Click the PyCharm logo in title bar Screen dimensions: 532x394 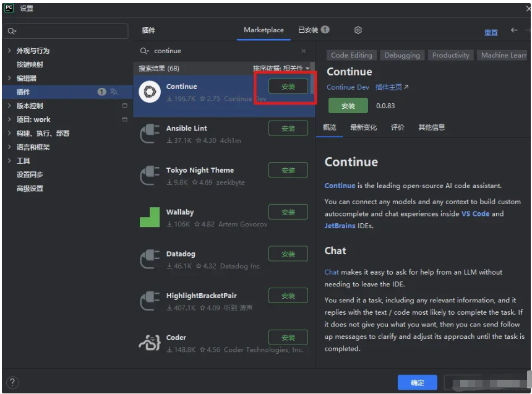coord(9,8)
